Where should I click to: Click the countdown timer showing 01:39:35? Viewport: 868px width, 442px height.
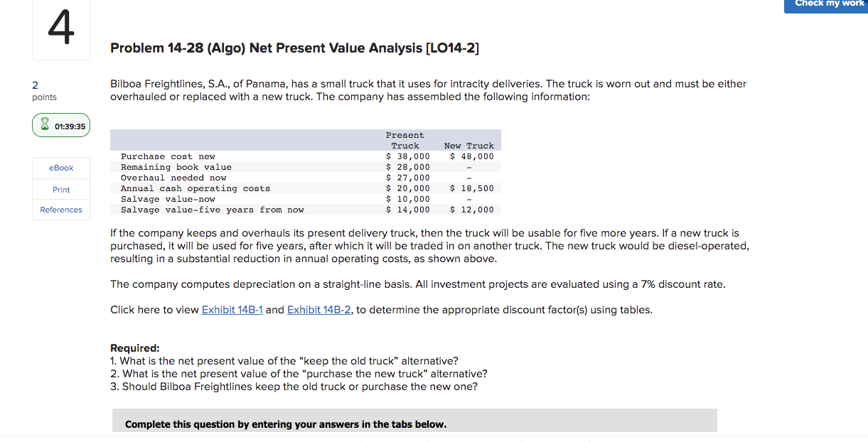[68, 124]
